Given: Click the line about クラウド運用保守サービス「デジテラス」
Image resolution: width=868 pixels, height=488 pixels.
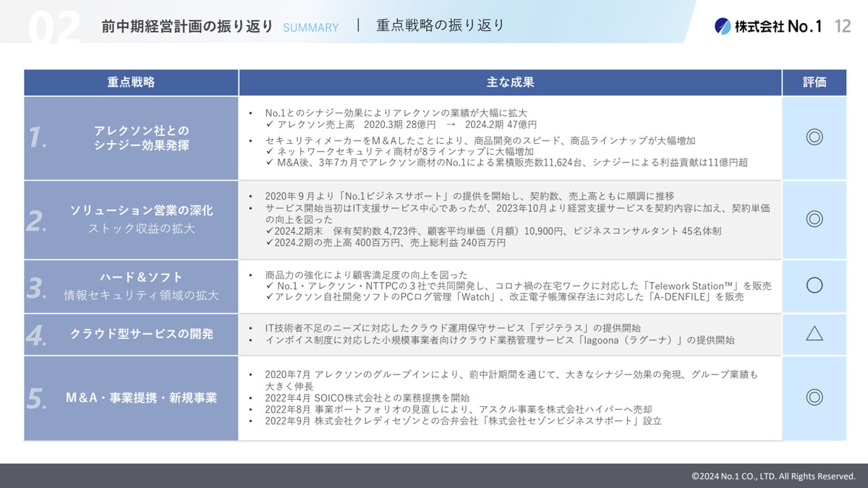Looking at the screenshot, I should tap(453, 328).
